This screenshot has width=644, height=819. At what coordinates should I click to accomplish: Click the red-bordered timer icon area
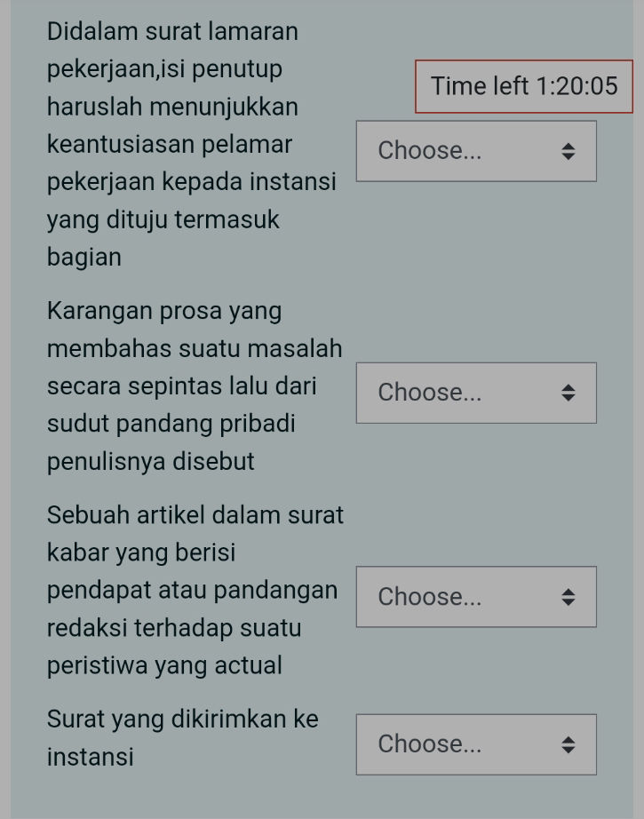tap(524, 86)
